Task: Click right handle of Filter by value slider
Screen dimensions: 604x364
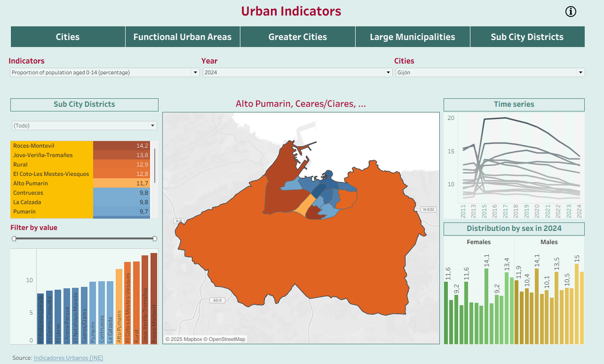Action: click(x=155, y=238)
